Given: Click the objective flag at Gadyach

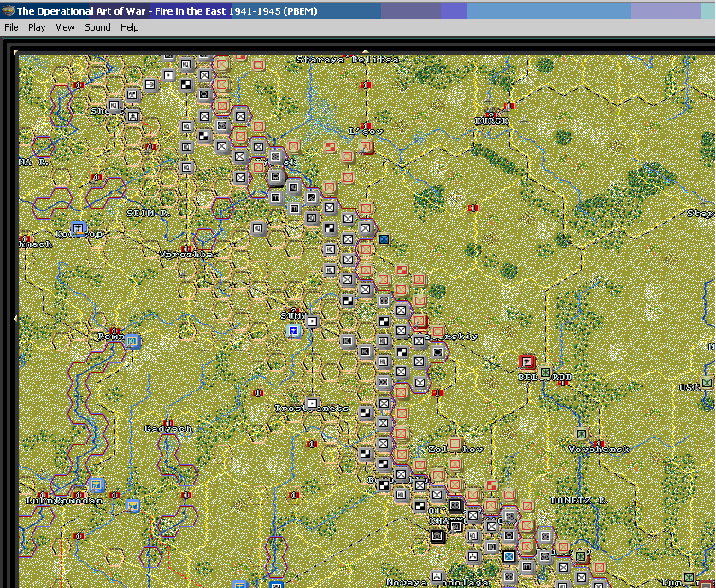Looking at the screenshot, I should [168, 423].
